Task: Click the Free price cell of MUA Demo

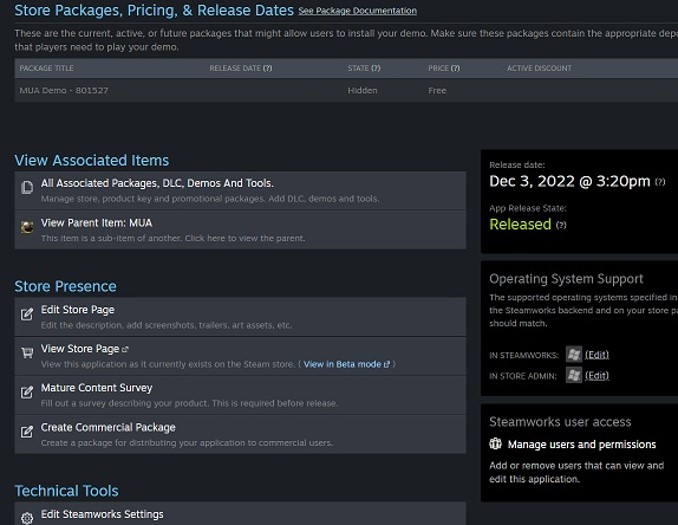Action: pyautogui.click(x=437, y=90)
